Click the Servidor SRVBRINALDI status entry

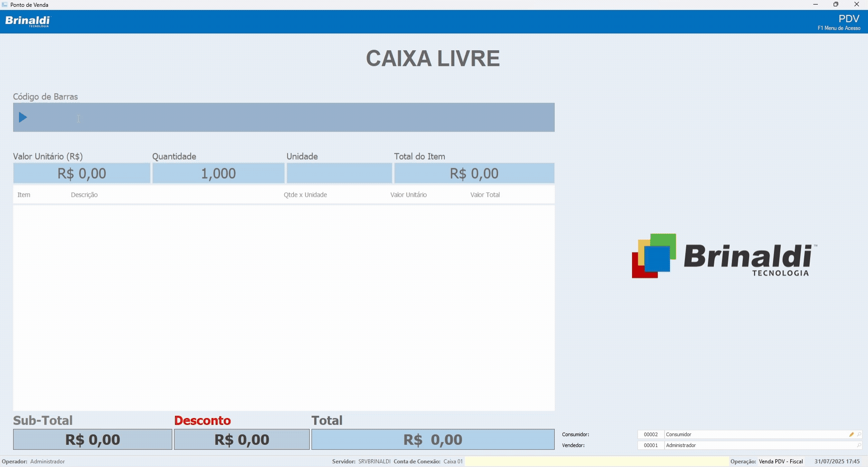coord(361,462)
